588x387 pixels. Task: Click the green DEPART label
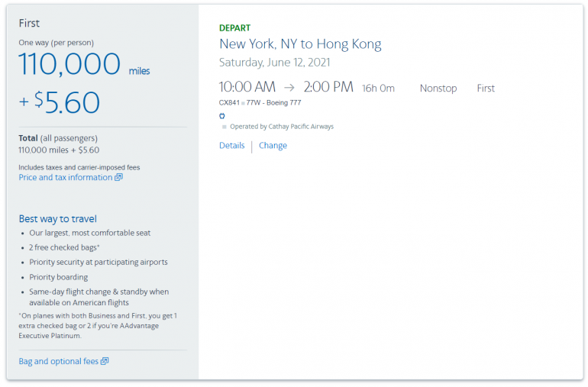(x=234, y=28)
